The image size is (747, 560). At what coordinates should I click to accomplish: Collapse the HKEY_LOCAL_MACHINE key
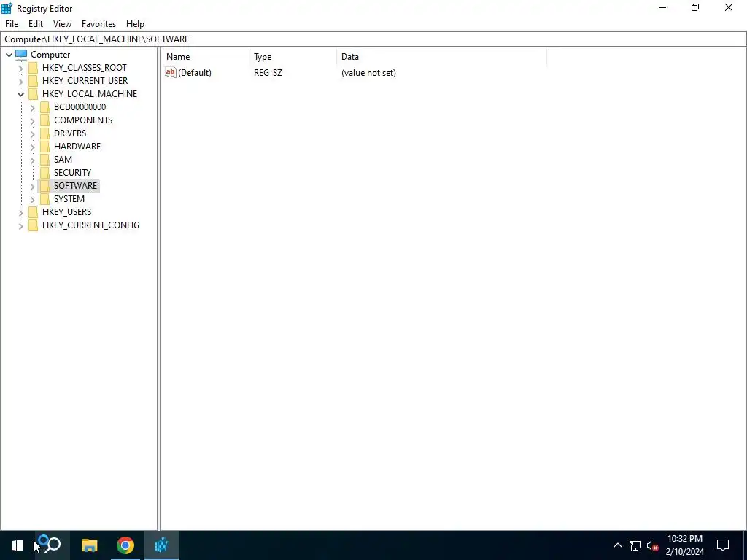click(x=20, y=94)
